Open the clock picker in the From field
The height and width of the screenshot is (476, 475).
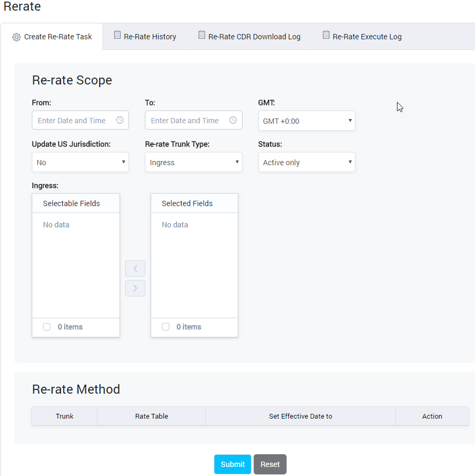pyautogui.click(x=120, y=120)
